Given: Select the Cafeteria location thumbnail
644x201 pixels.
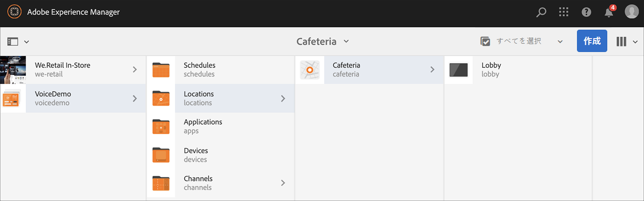Looking at the screenshot, I should click(310, 70).
